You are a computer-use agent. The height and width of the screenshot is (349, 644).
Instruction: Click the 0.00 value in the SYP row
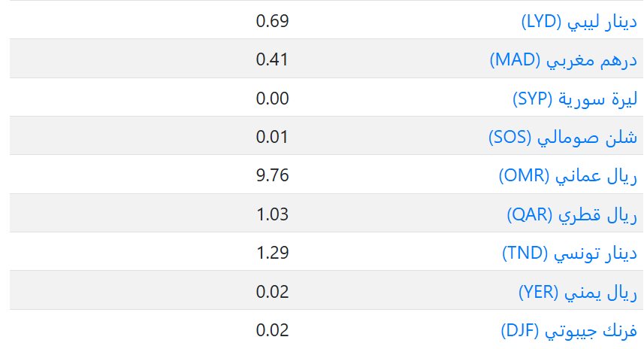pos(273,99)
